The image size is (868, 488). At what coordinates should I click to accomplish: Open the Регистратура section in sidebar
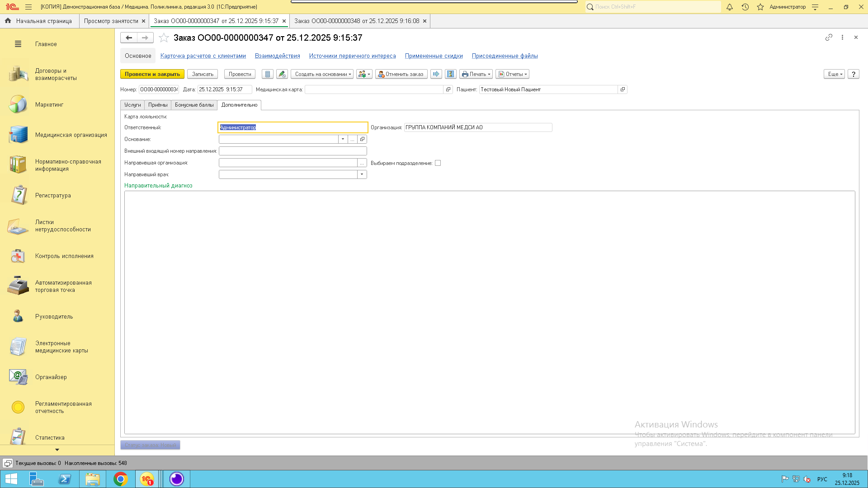[x=53, y=196]
